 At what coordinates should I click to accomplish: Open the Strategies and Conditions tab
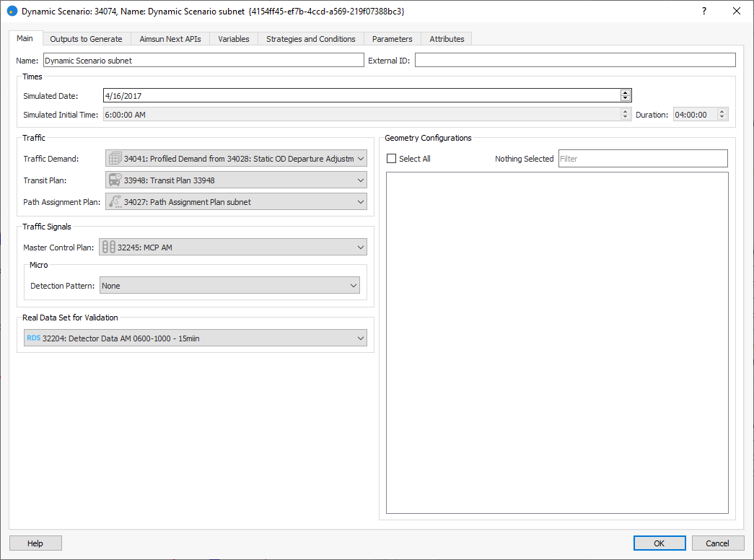[310, 39]
